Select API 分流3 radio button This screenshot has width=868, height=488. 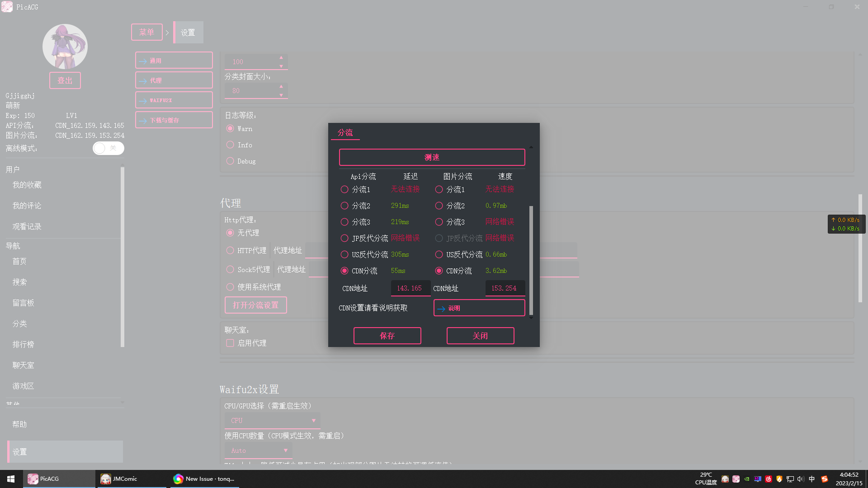pyautogui.click(x=344, y=222)
